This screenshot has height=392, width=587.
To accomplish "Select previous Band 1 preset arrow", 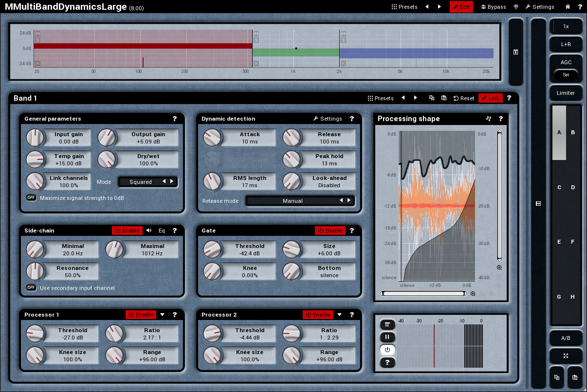I will click(403, 98).
